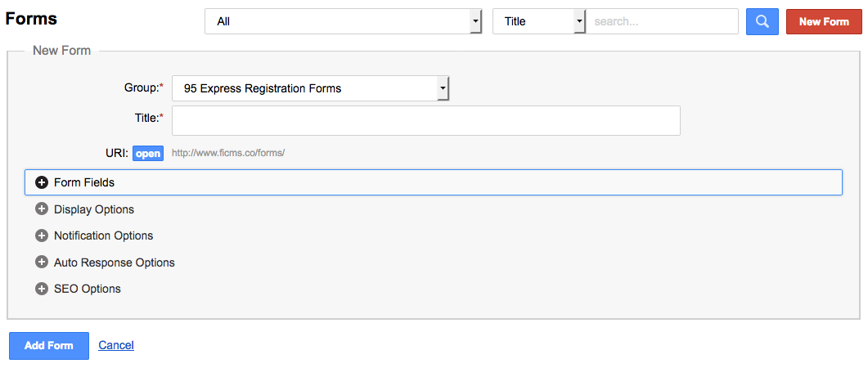Open the Title search-by dropdown
The height and width of the screenshot is (368, 868).
click(x=539, y=21)
